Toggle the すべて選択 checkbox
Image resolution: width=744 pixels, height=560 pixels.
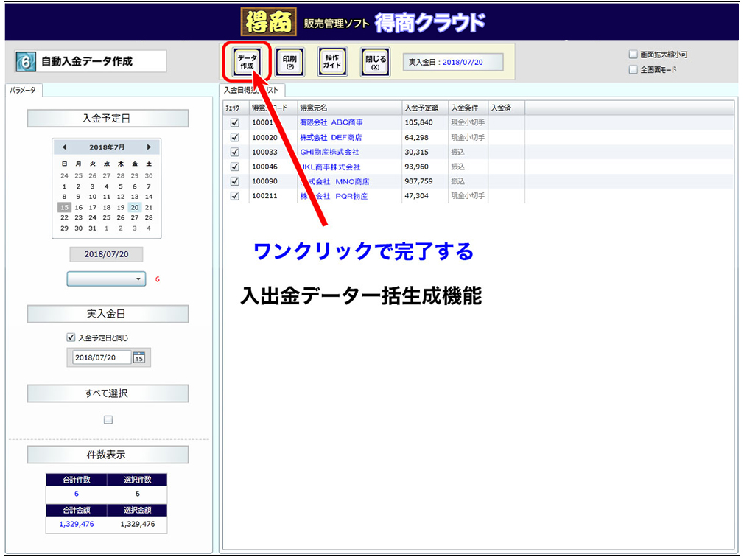108,419
